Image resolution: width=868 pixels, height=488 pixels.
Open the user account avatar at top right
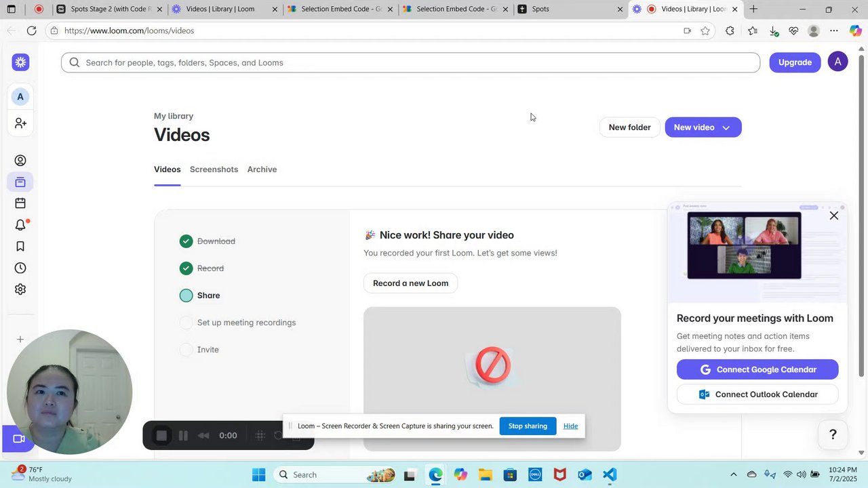(837, 62)
